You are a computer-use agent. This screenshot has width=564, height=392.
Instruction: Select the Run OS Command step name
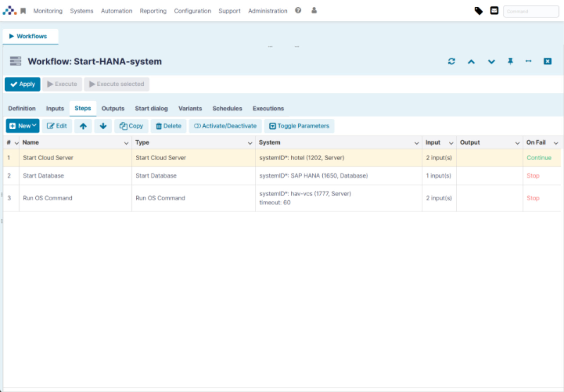coord(47,198)
